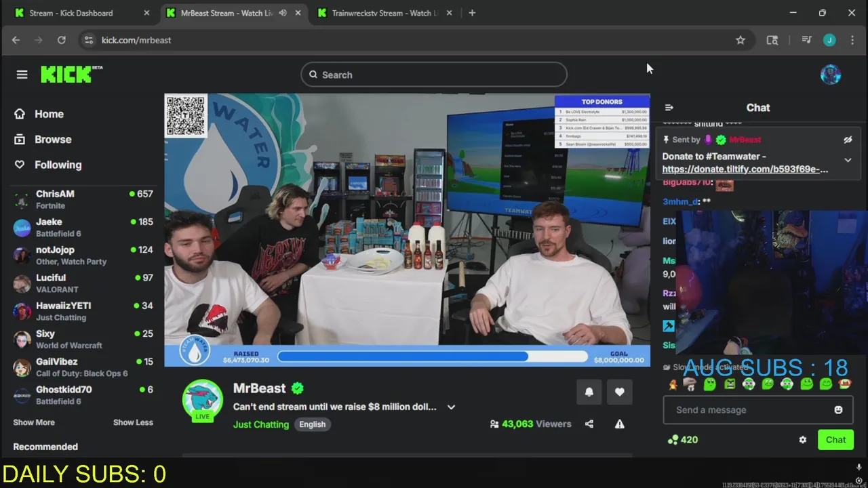
Task: Click the Recommended section heading
Action: click(45, 447)
